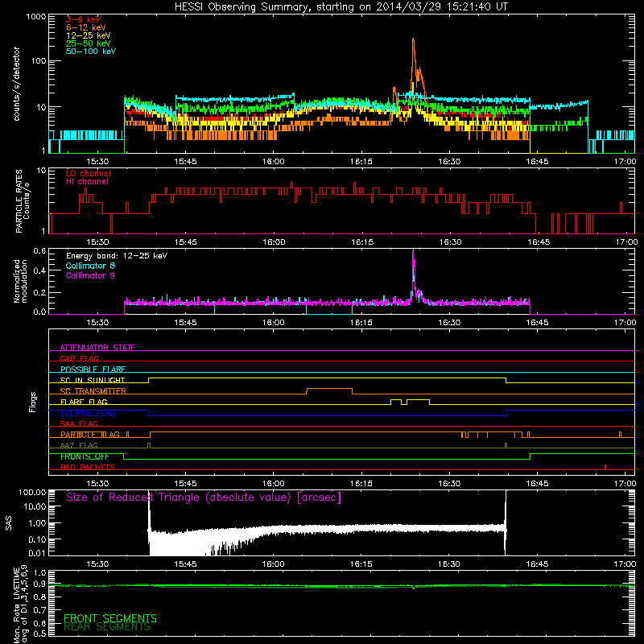Select the green 25-50 keV legend label
644x644 pixels.
[x=88, y=43]
